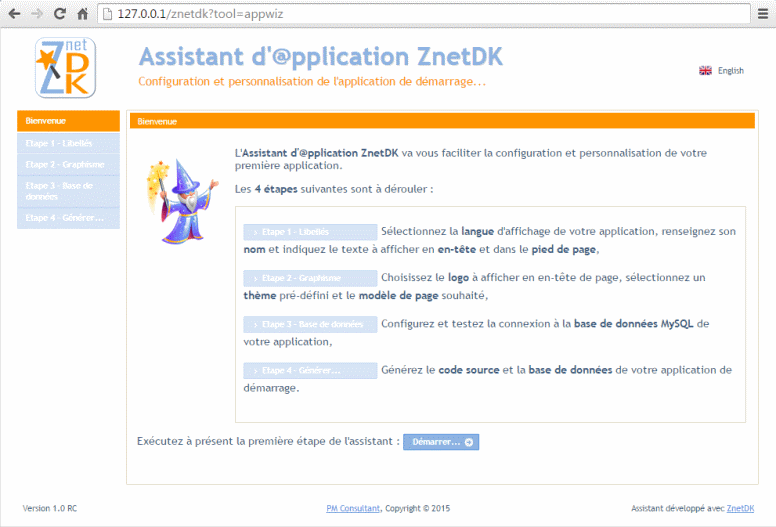Click the Assistant d'@pplication ZnetDK title

[x=321, y=56]
